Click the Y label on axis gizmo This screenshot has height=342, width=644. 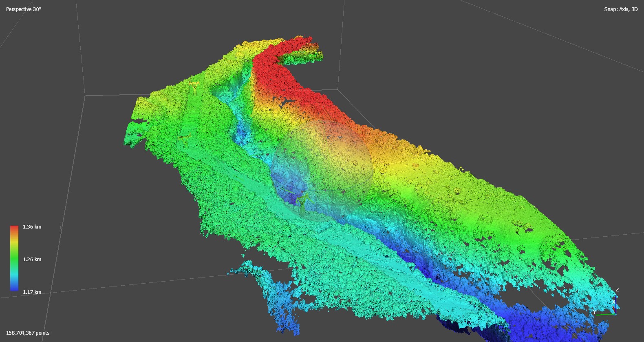click(x=595, y=312)
